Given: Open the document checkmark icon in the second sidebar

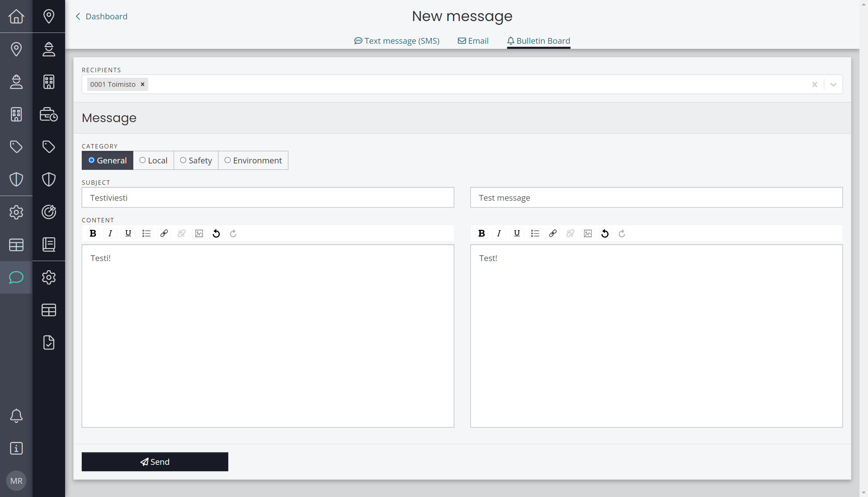Looking at the screenshot, I should tap(49, 342).
